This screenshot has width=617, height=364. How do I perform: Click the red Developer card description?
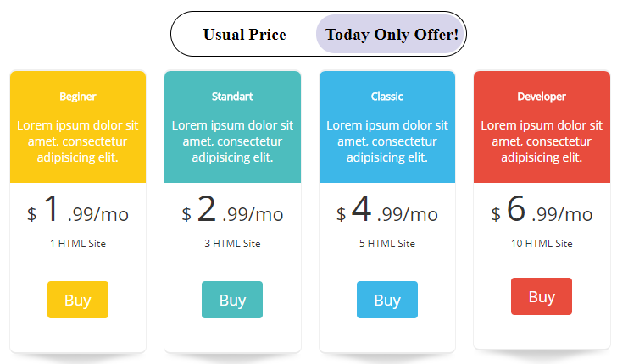pyautogui.click(x=542, y=141)
